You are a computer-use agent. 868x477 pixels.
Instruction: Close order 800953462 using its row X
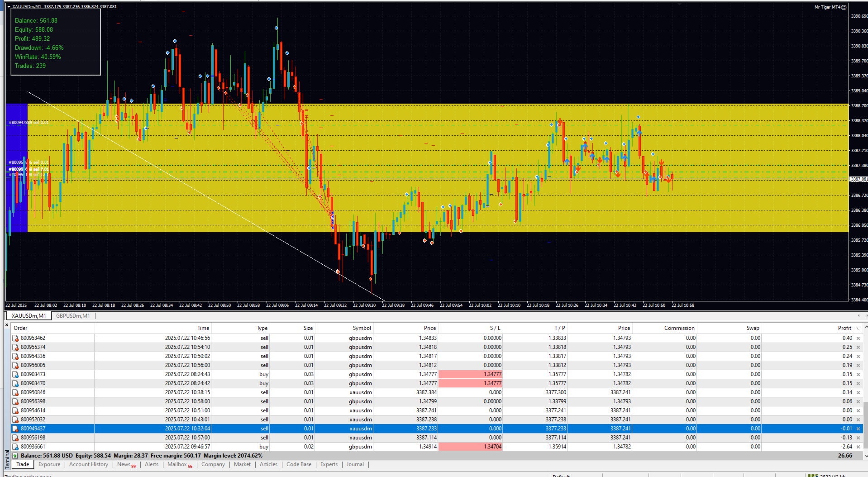[x=858, y=338]
